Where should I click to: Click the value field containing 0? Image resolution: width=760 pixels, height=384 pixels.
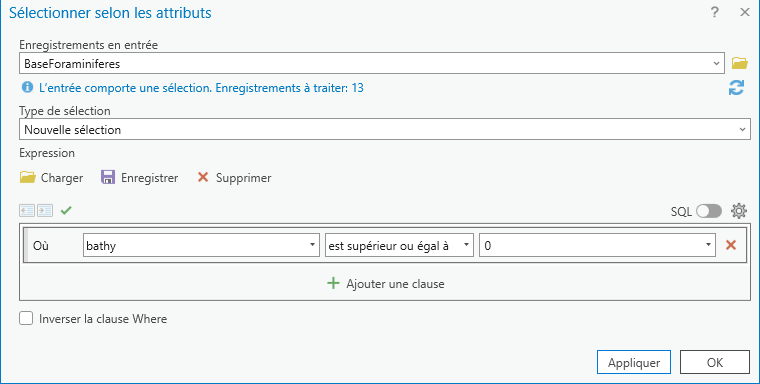tap(597, 245)
